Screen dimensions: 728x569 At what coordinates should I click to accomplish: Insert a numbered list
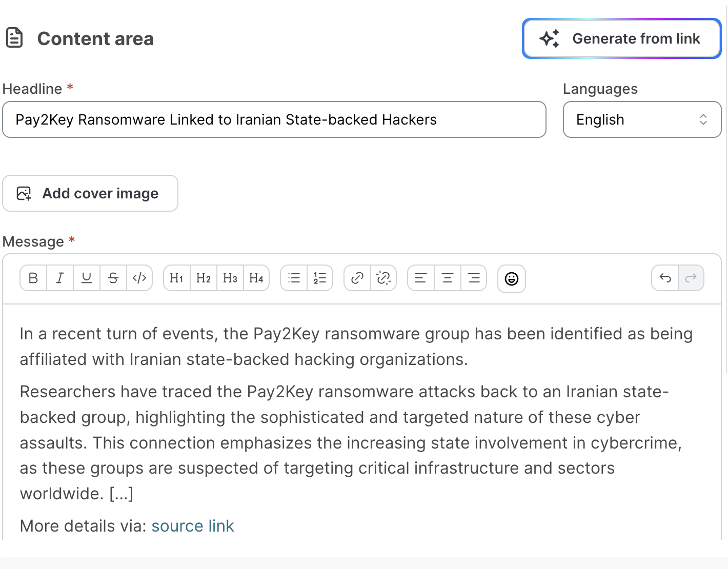click(320, 278)
